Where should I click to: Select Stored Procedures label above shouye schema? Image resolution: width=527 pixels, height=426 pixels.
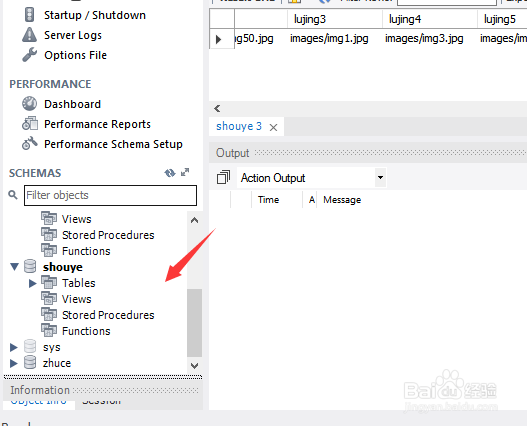(x=108, y=235)
